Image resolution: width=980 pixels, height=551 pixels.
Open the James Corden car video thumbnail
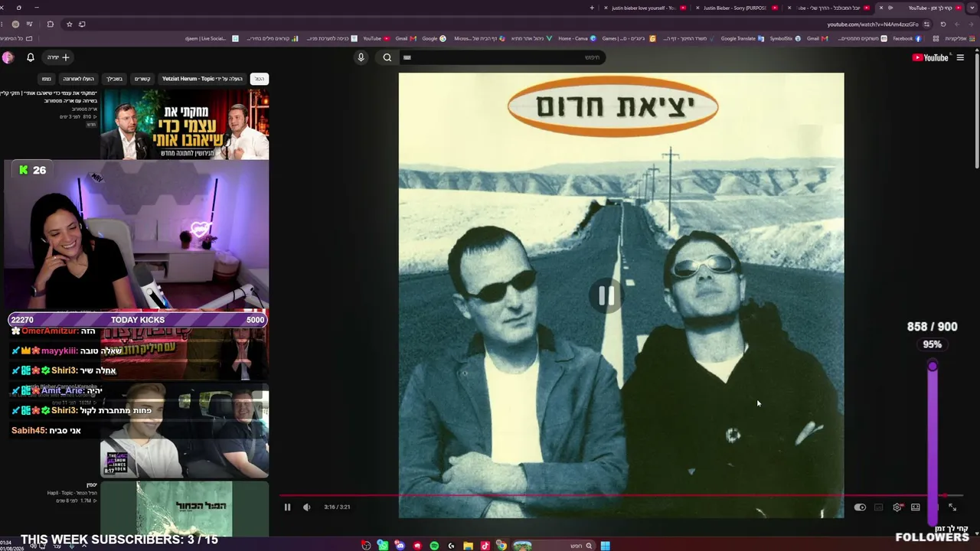point(185,430)
